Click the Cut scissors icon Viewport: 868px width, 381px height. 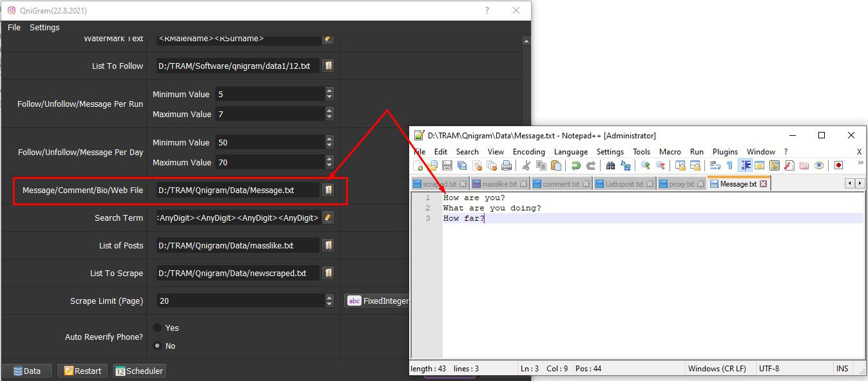tap(526, 165)
